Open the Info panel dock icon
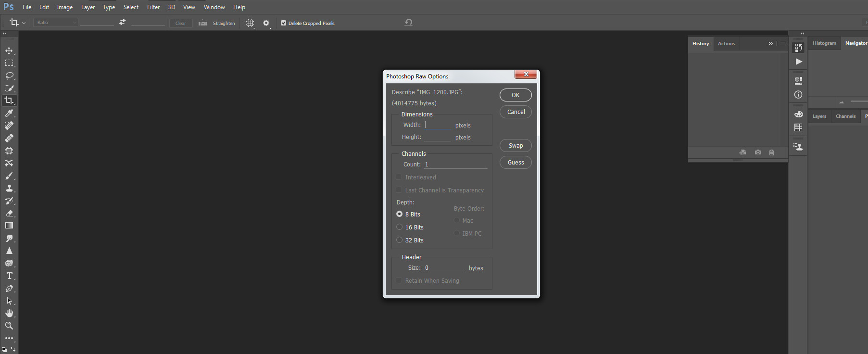Screen dimensions: 868x354 click(x=798, y=95)
